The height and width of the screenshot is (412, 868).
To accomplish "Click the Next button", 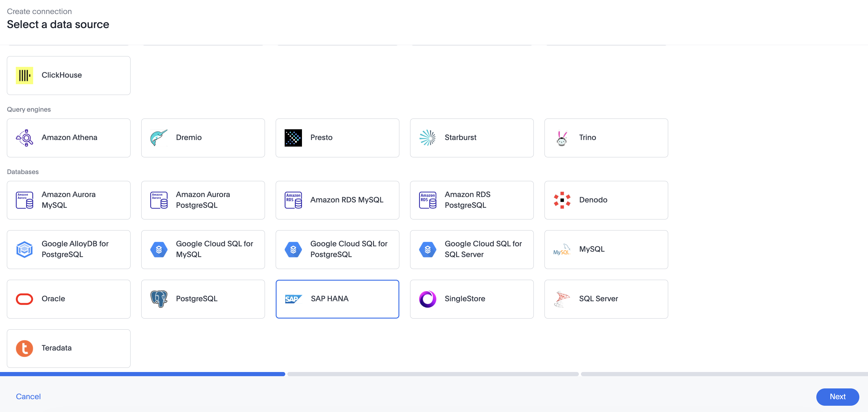I will (837, 397).
